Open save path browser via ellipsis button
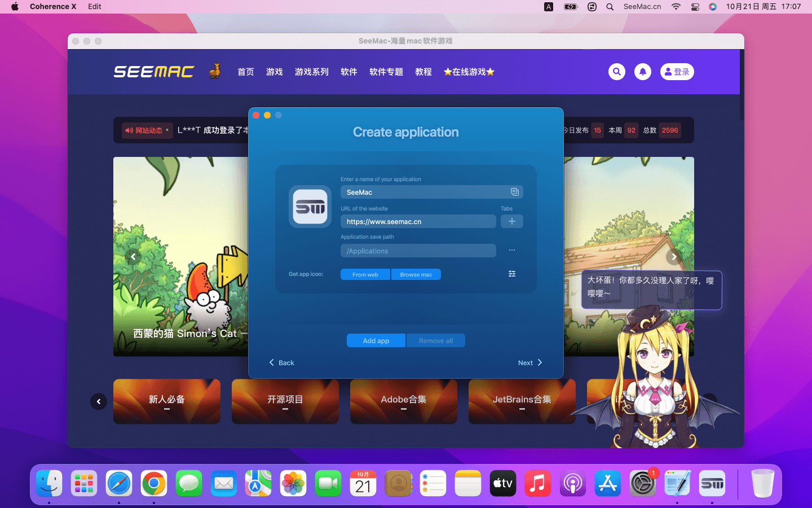 coord(512,250)
